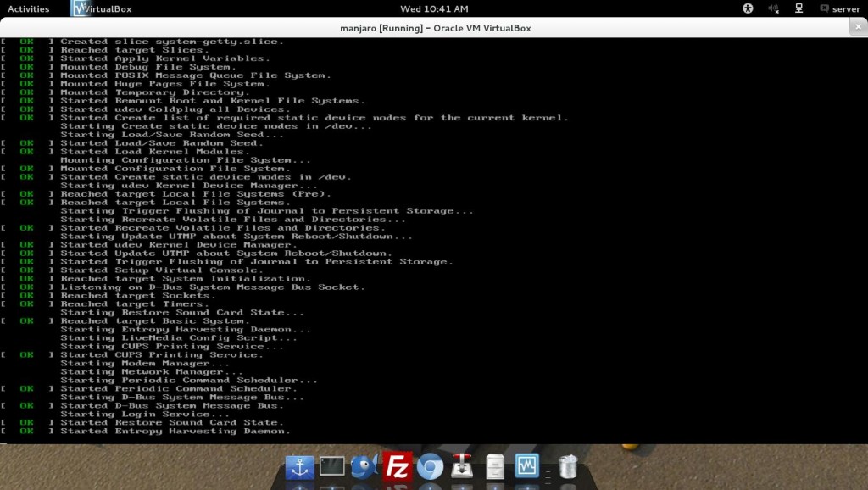Screen dimensions: 868x490
Task: Open Bluefish editor blue fish icon
Action: point(364,466)
